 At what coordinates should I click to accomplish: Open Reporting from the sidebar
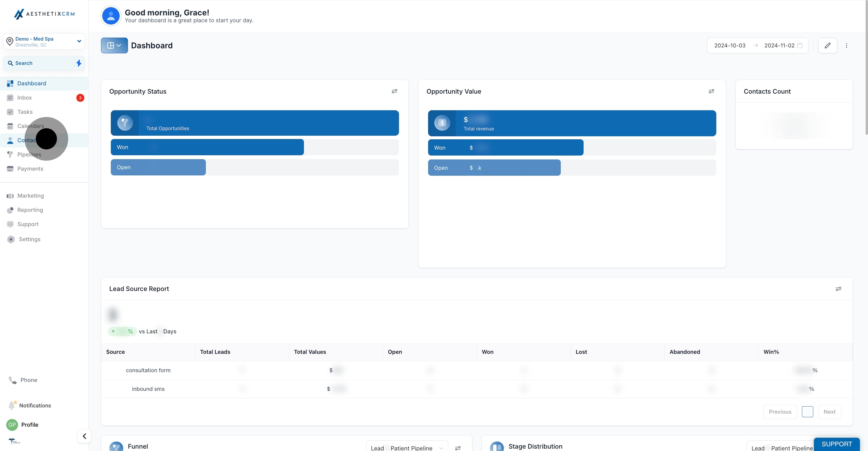click(30, 210)
